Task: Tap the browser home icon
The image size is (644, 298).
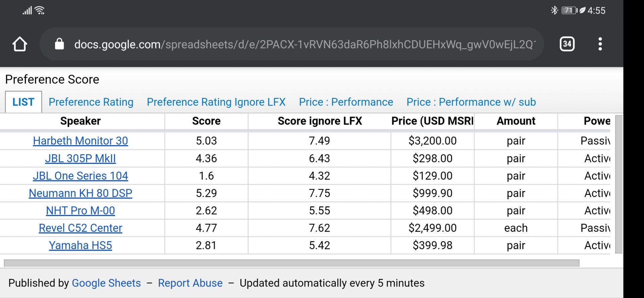Action: point(20,44)
